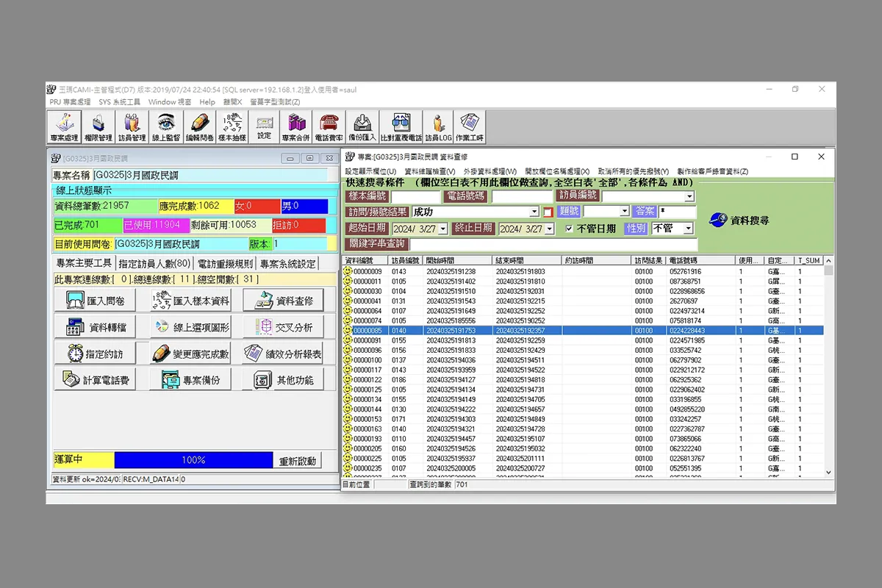Open 電話費率 telephone toolbar icon
The width and height of the screenshot is (882, 588).
[x=329, y=127]
